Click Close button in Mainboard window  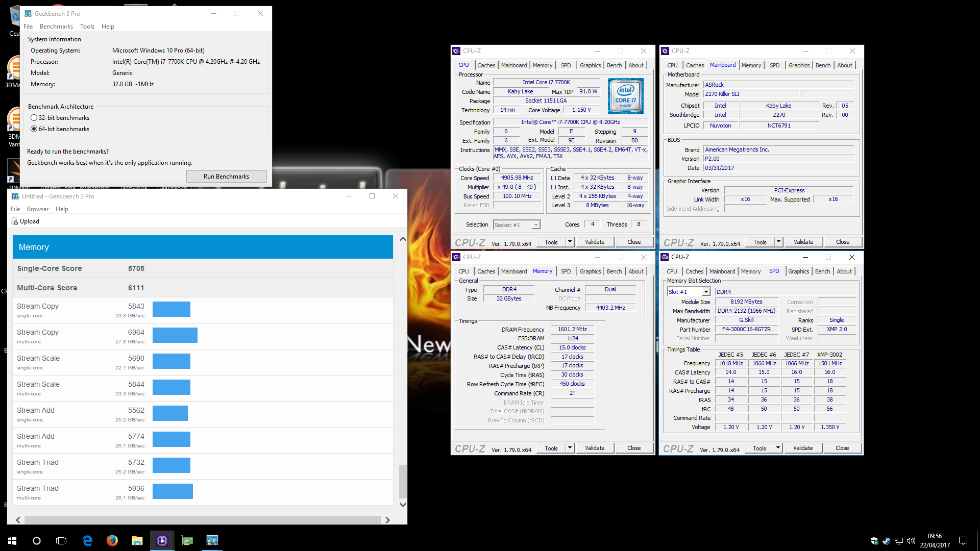coord(843,242)
